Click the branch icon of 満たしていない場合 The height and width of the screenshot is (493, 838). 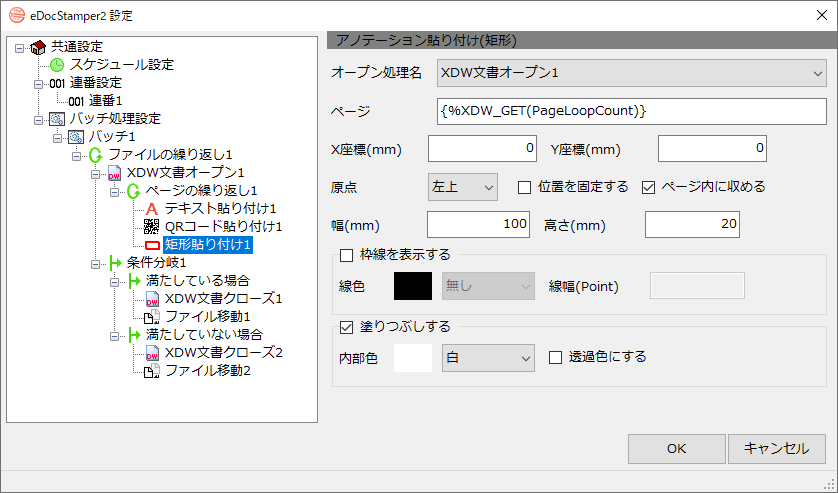pos(134,335)
